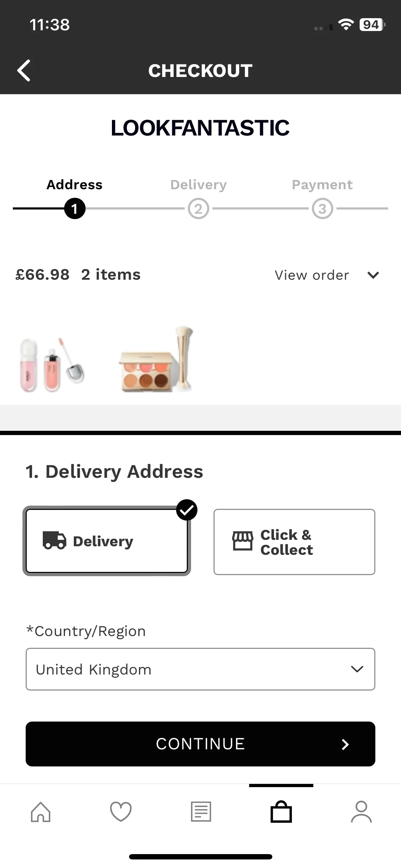Click step 1 marker on progress bar
The height and width of the screenshot is (868, 401).
(74, 208)
